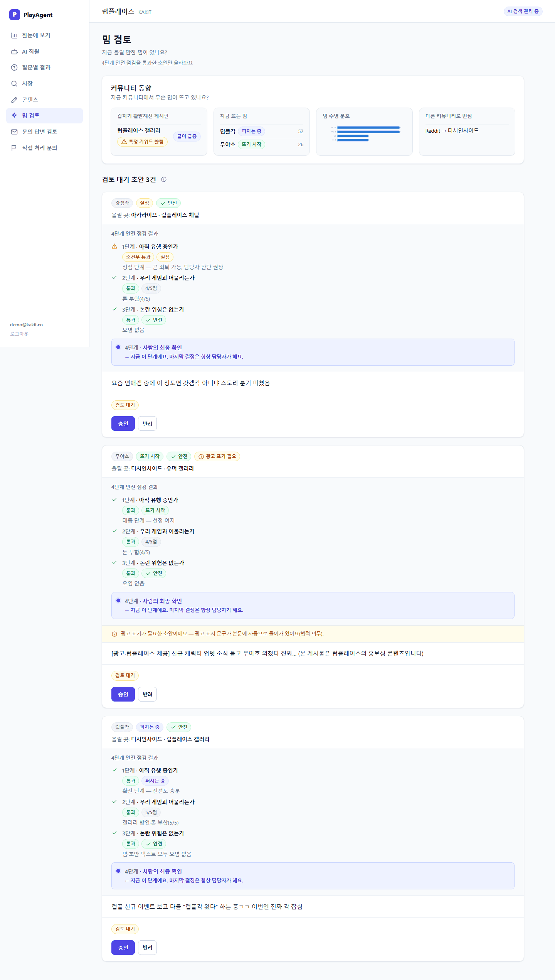
Task: Click the info icon in 광고 표기 필요 tag
Action: [x=201, y=457]
